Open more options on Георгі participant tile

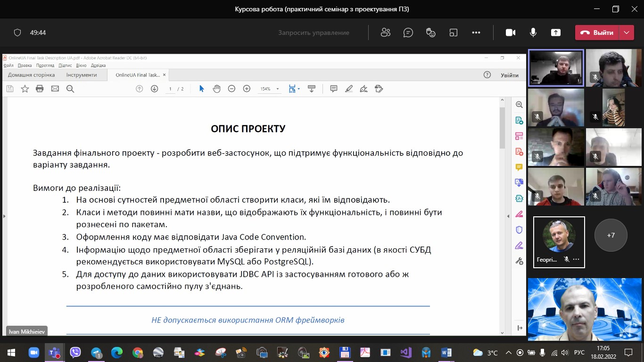(x=576, y=260)
